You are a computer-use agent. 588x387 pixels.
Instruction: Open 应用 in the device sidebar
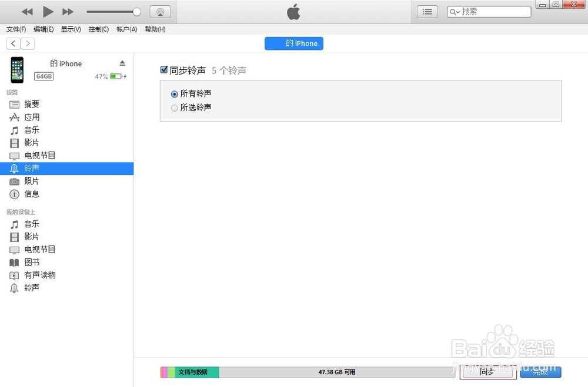pyautogui.click(x=32, y=117)
